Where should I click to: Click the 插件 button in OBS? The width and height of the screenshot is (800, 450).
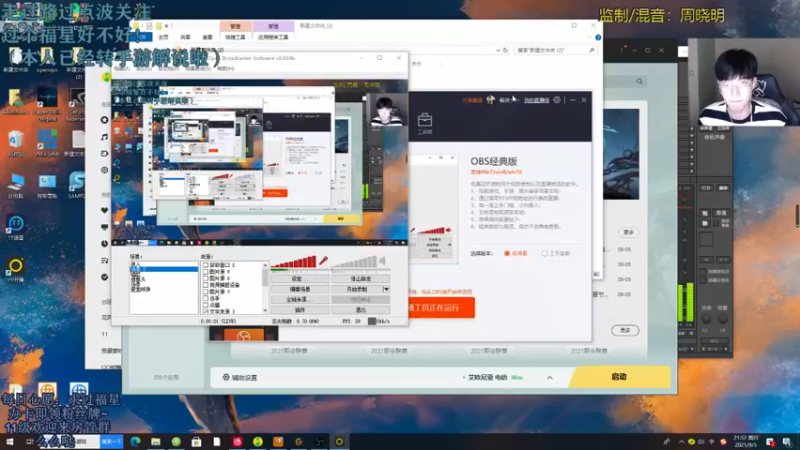click(299, 310)
